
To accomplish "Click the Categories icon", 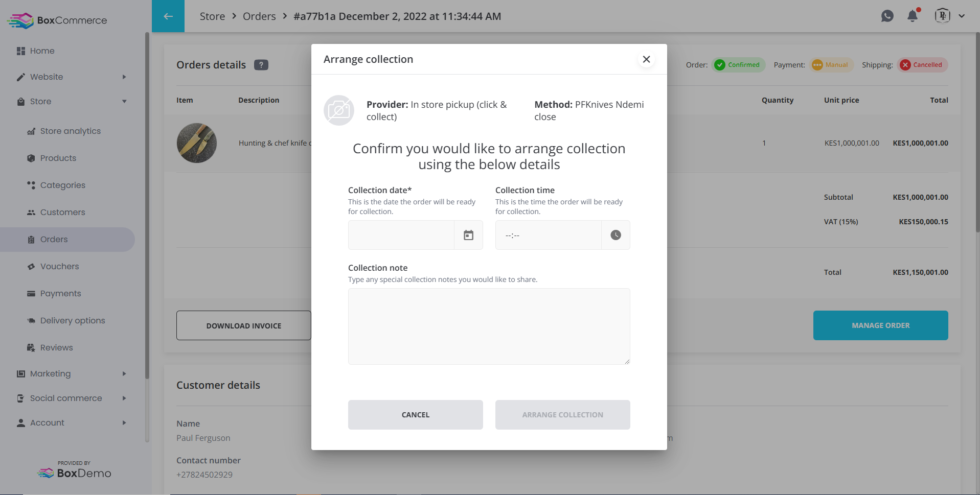I will click(x=31, y=185).
